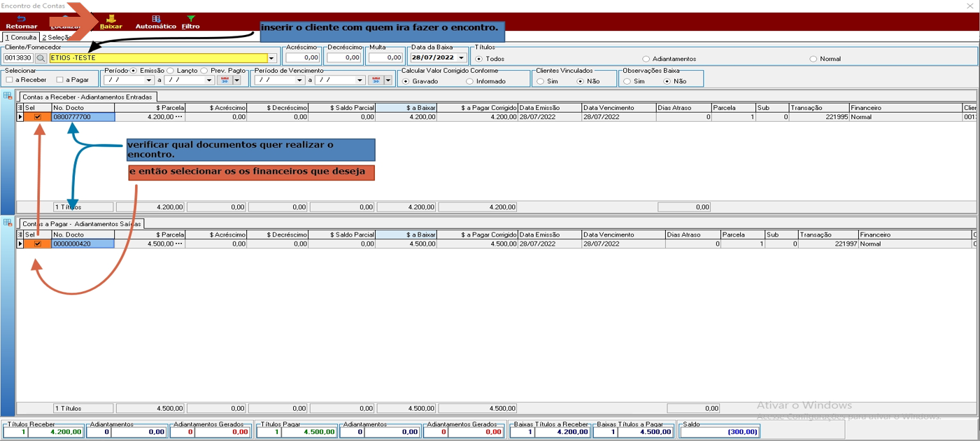Screen dimensions: 980x441
Task: Click the row indicator arrow of document 0000000420
Action: click(x=20, y=244)
